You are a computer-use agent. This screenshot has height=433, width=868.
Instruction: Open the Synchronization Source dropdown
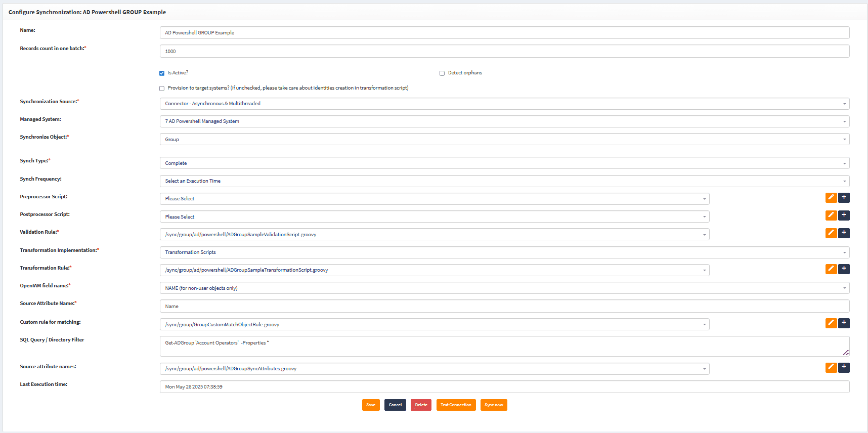(504, 104)
